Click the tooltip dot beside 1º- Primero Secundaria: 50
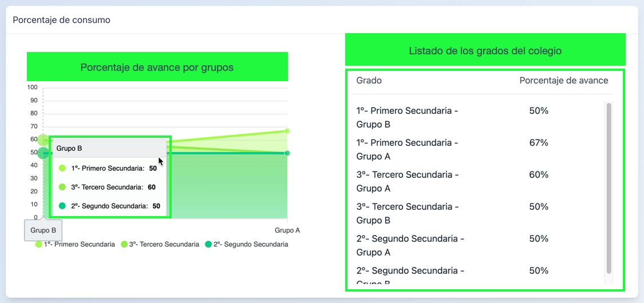644x303 pixels. 62,168
